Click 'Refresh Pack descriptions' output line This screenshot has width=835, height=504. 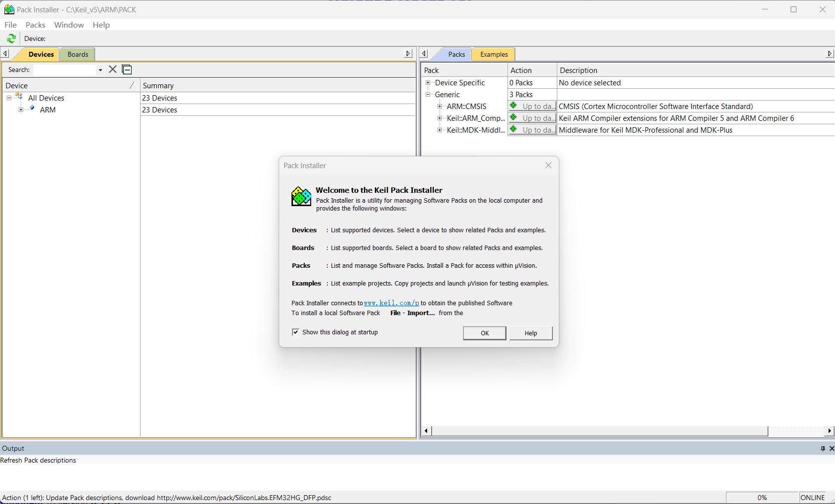coord(38,460)
